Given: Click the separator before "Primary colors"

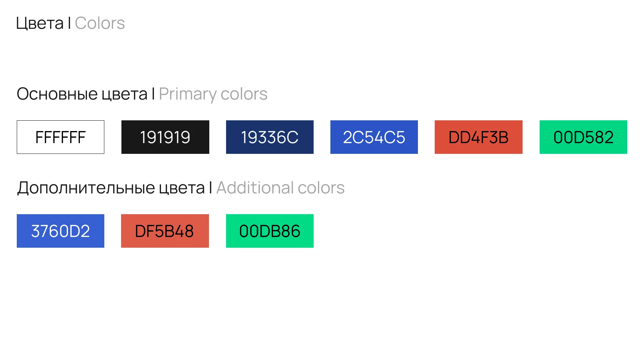Looking at the screenshot, I should pyautogui.click(x=153, y=94).
